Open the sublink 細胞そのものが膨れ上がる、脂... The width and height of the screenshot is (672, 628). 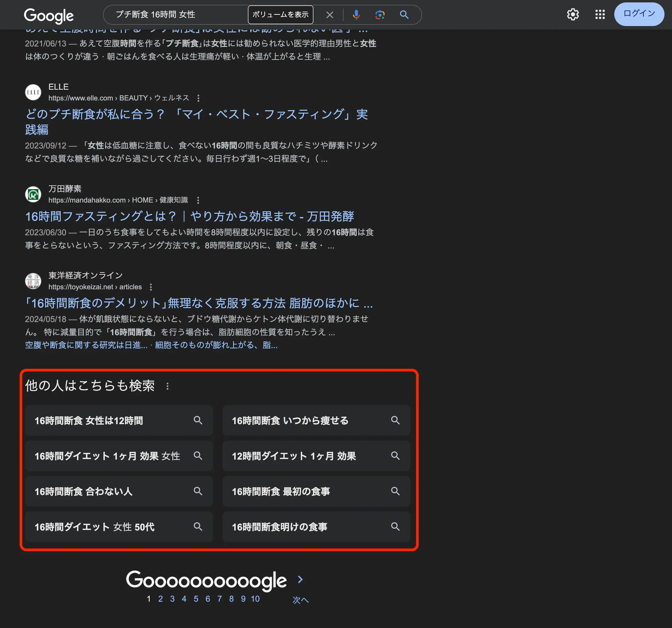click(216, 345)
